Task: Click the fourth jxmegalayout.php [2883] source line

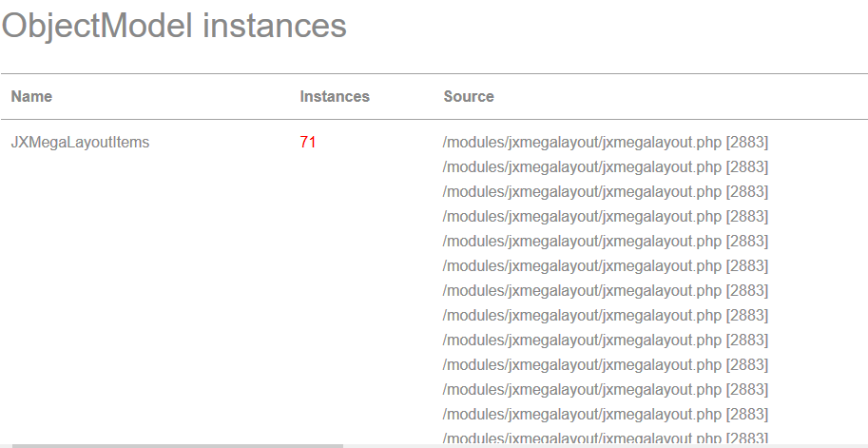Action: (x=606, y=217)
